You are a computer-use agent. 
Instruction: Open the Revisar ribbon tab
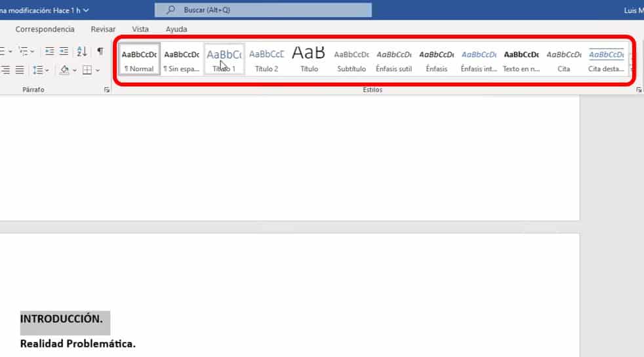coord(103,29)
